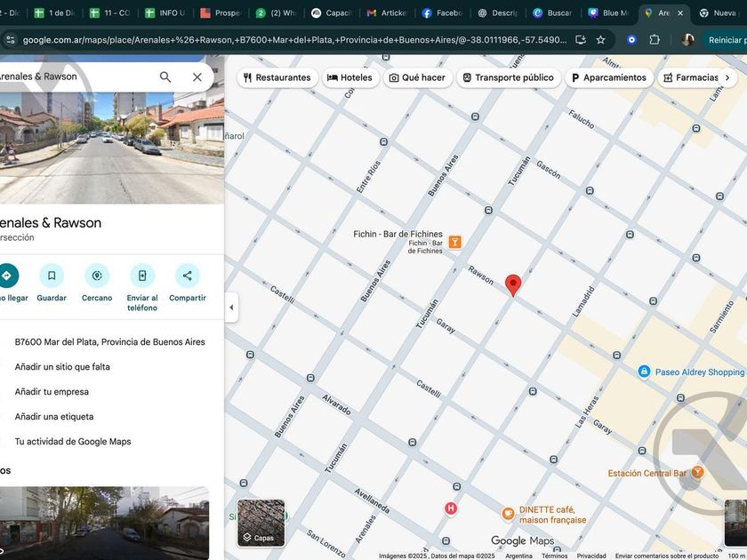747x560 pixels.
Task: Show more category chips with right chevron
Action: click(727, 77)
